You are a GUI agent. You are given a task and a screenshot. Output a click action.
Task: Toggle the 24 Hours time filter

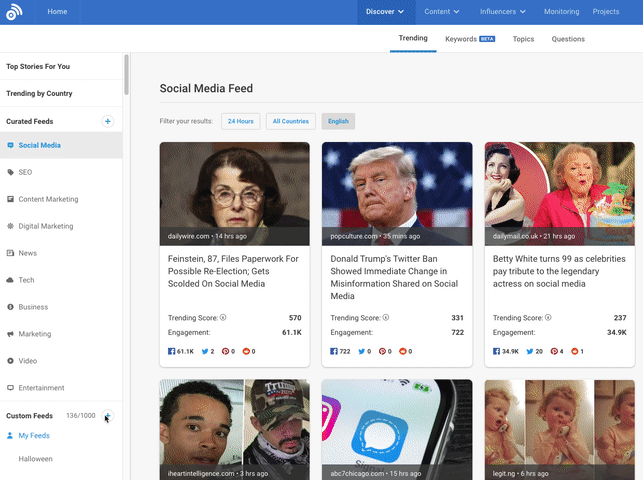[240, 121]
